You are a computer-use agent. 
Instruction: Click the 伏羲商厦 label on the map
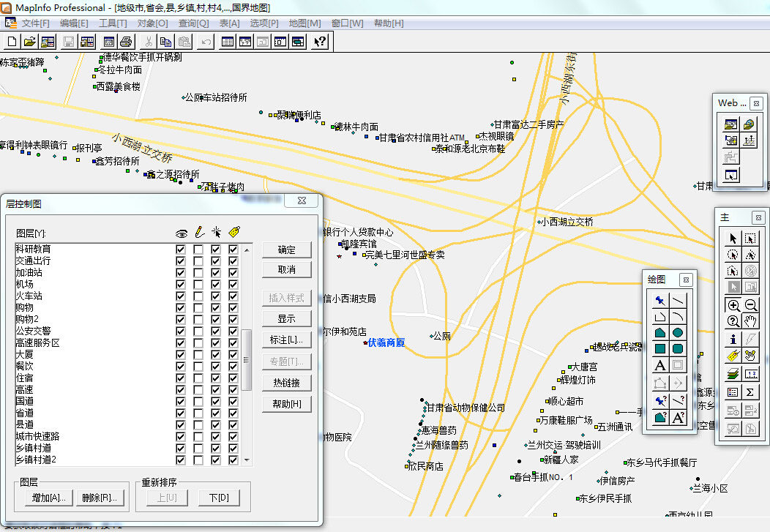click(386, 342)
